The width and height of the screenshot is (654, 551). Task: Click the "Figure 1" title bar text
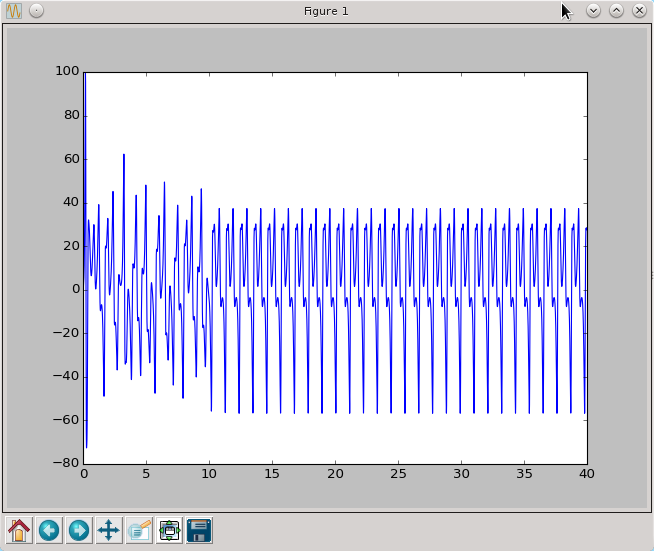[x=326, y=11]
